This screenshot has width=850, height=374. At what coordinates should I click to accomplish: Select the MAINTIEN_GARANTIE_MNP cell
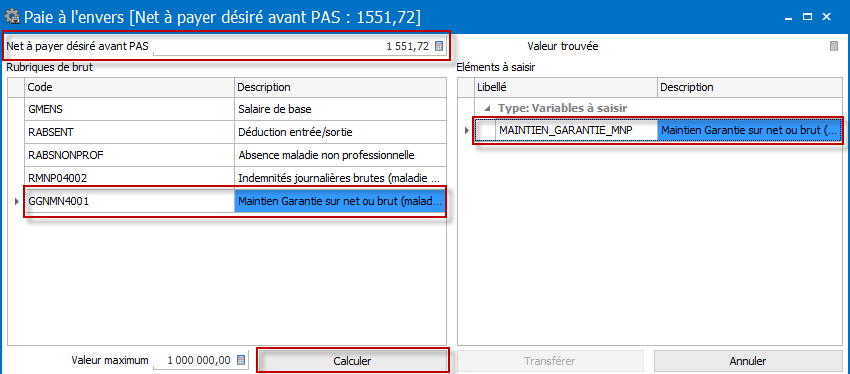point(576,131)
